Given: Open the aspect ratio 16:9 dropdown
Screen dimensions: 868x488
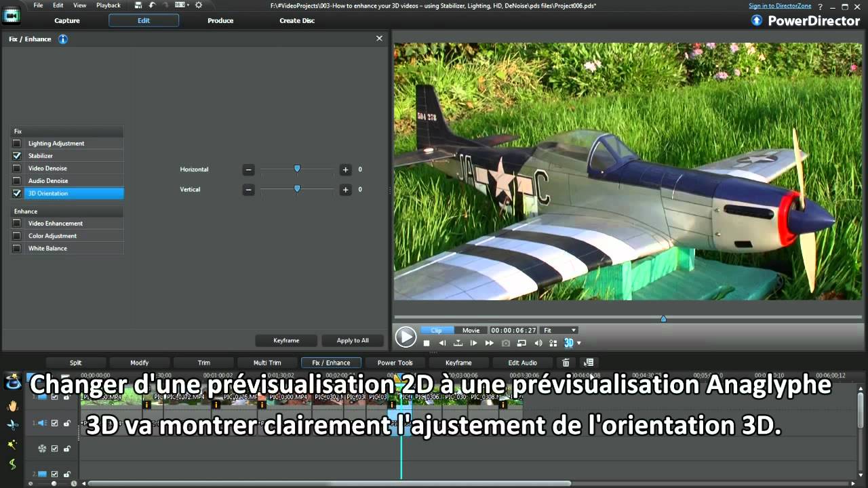Looking at the screenshot, I should coord(182,5).
